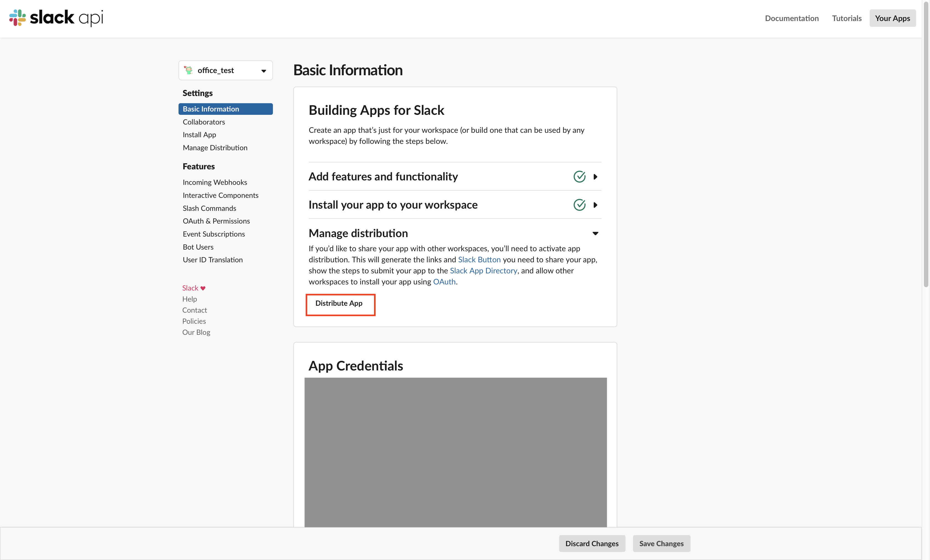Screen dimensions: 930x560
Task: Follow the Slack App Directory link
Action: coord(484,271)
